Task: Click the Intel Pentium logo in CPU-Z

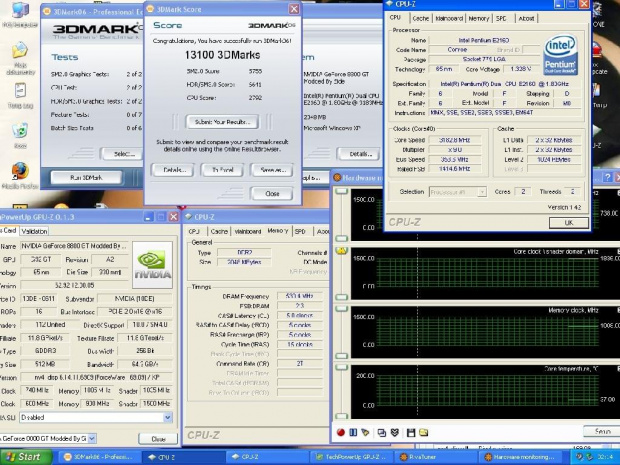Action: coord(560,55)
